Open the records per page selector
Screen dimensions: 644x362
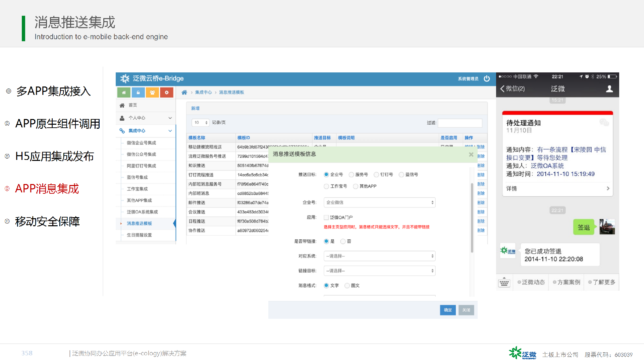201,123
